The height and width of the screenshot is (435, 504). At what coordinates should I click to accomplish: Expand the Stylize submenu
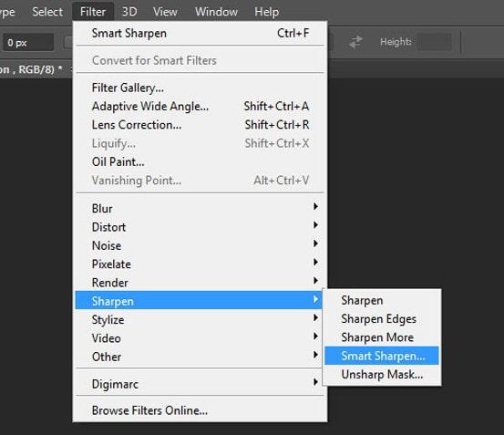pos(200,319)
